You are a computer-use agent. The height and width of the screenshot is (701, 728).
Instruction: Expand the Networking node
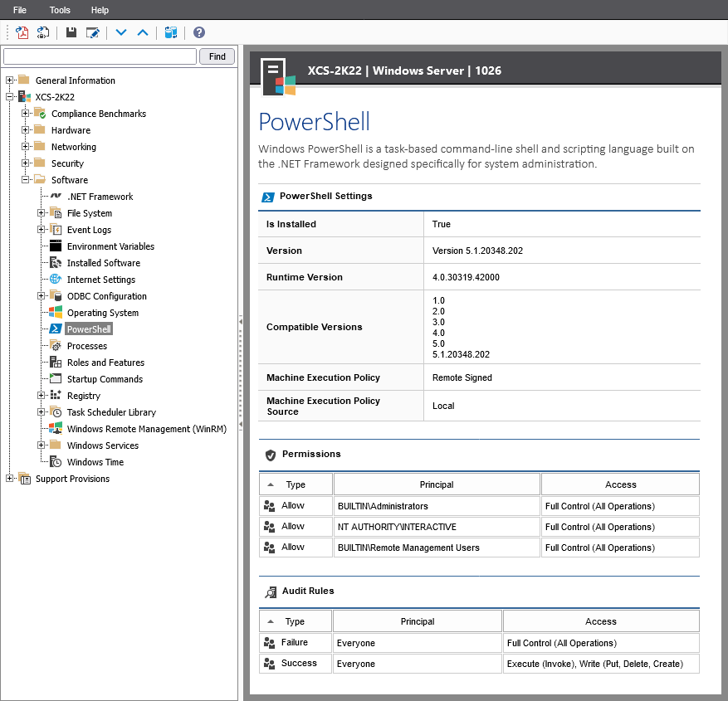(x=25, y=147)
